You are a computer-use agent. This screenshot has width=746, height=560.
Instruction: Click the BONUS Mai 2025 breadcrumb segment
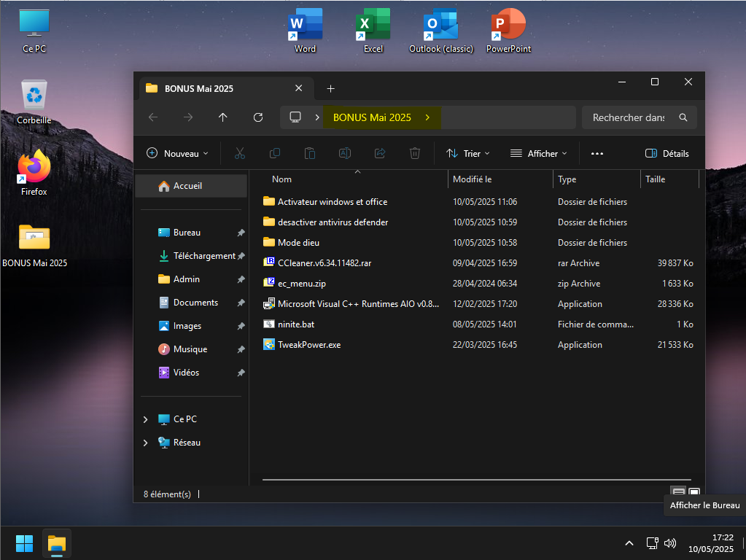[372, 117]
